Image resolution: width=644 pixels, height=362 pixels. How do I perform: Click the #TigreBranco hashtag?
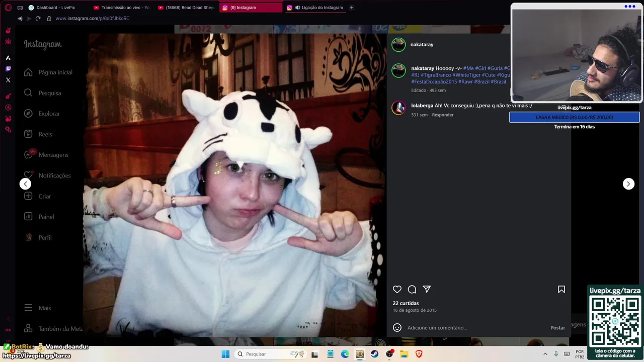pyautogui.click(x=436, y=75)
